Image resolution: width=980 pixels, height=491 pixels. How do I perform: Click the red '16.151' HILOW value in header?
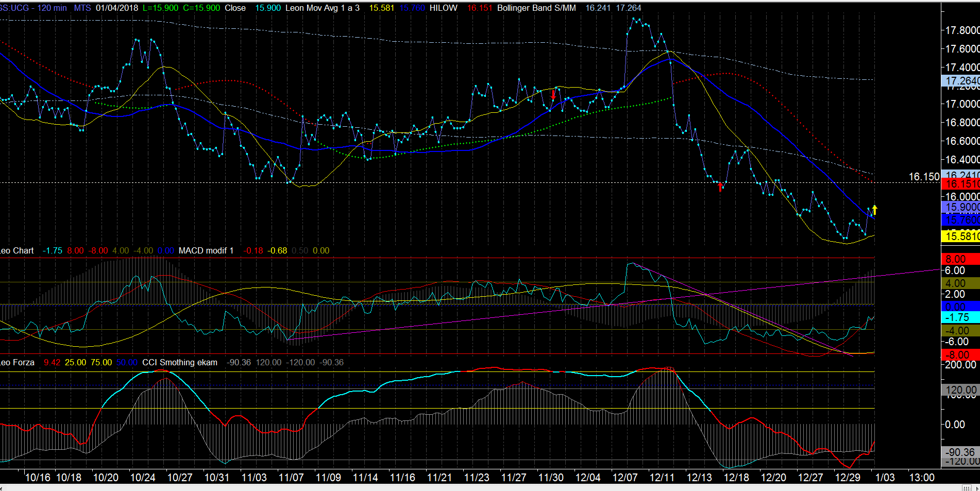(480, 8)
